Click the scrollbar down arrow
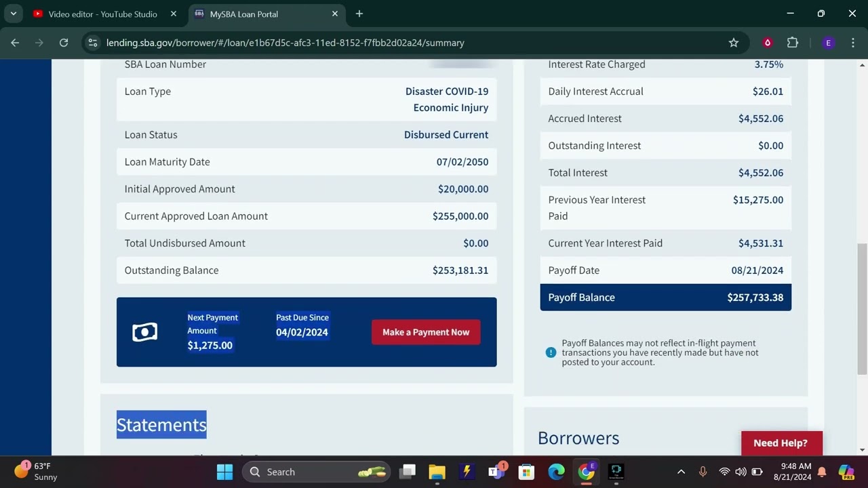The height and width of the screenshot is (488, 868). click(x=863, y=450)
